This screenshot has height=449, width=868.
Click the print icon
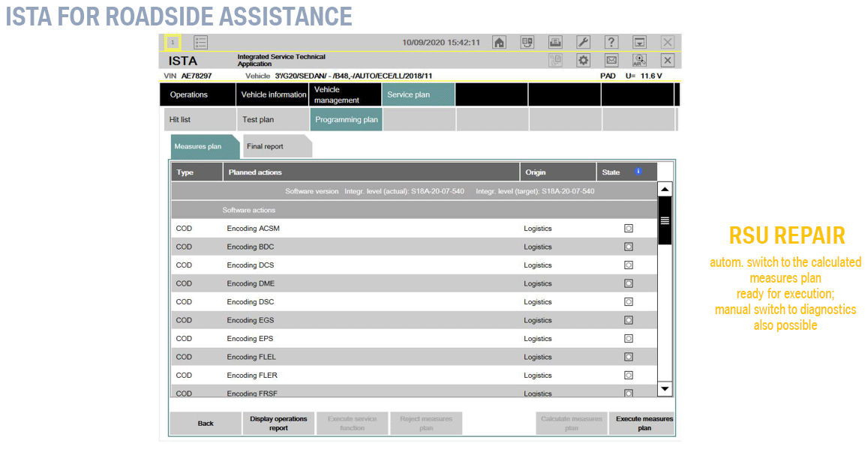[555, 43]
